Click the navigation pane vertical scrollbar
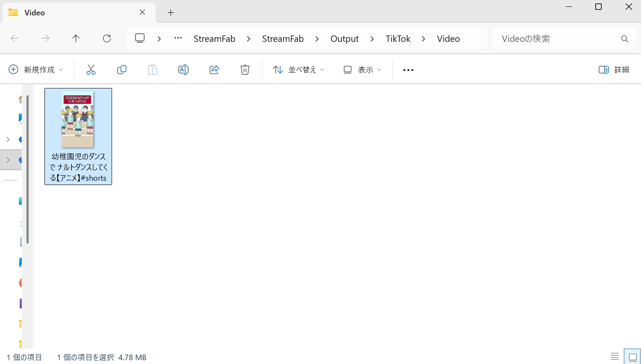 [27, 169]
